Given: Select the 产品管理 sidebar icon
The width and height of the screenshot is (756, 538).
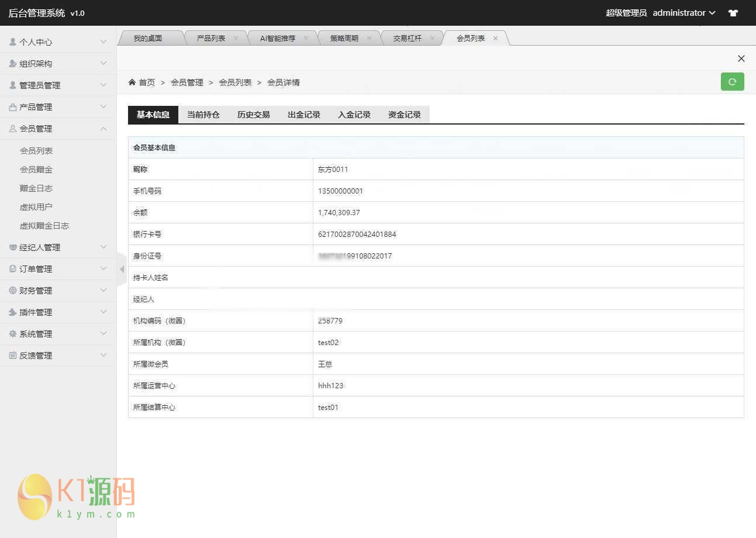Looking at the screenshot, I should [x=13, y=106].
